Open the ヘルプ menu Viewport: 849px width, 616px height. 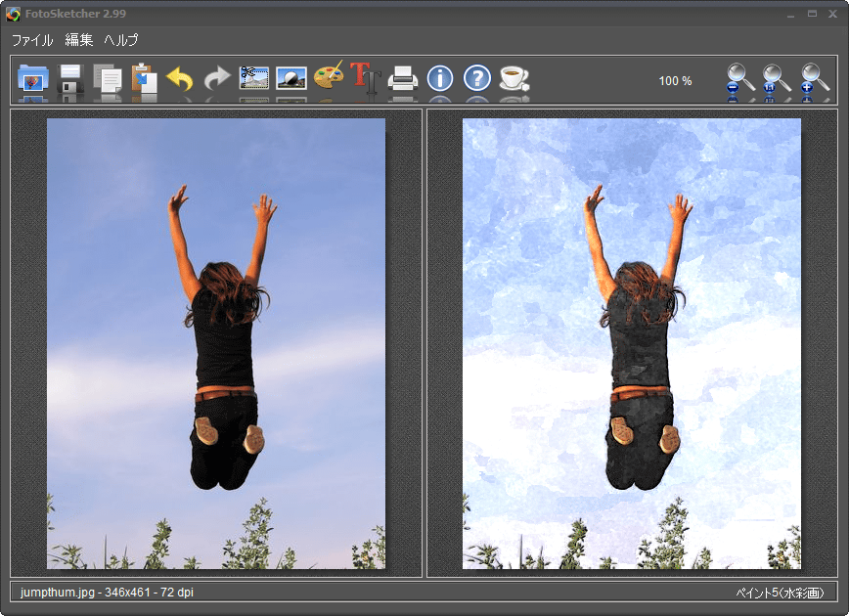point(121,40)
